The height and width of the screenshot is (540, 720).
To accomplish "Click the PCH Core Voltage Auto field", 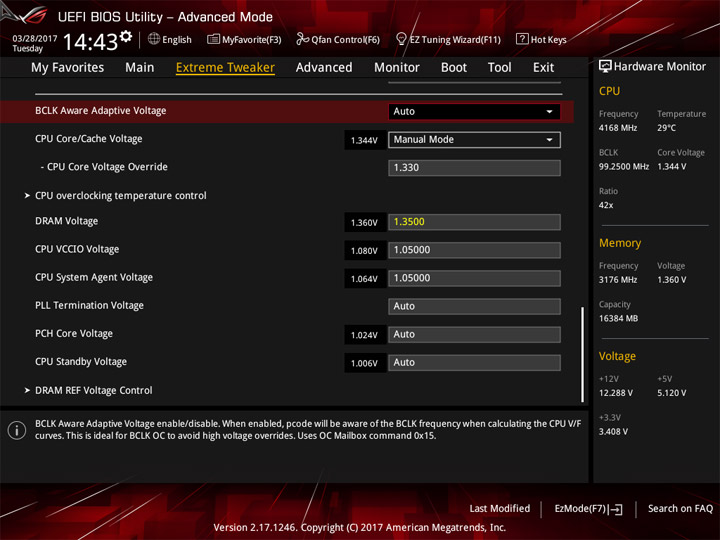I will click(474, 334).
